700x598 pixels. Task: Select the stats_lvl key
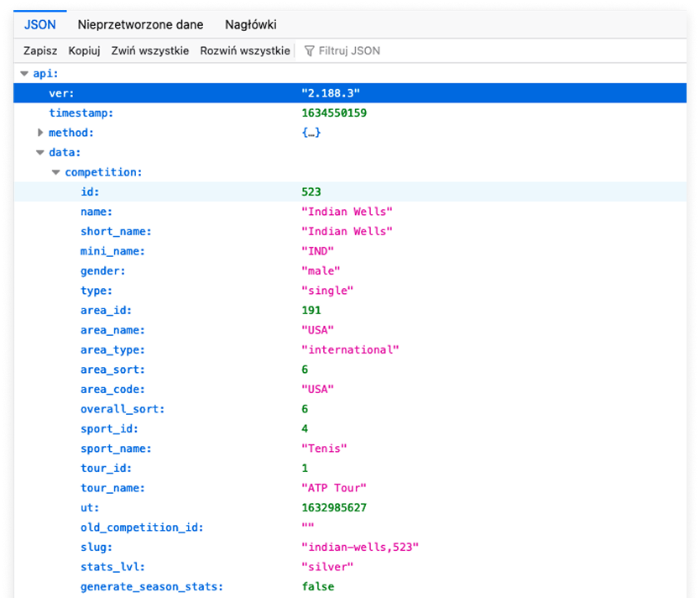(112, 567)
